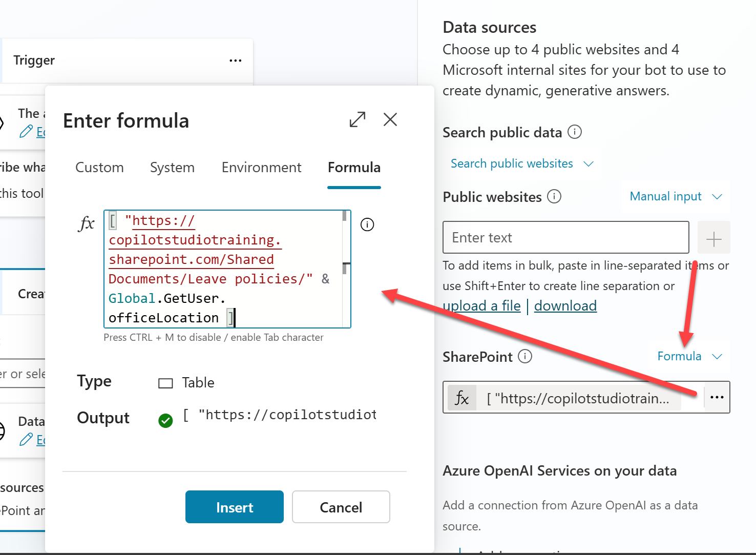This screenshot has width=756, height=555.
Task: Expand the formula editor to full screen
Action: tap(357, 119)
